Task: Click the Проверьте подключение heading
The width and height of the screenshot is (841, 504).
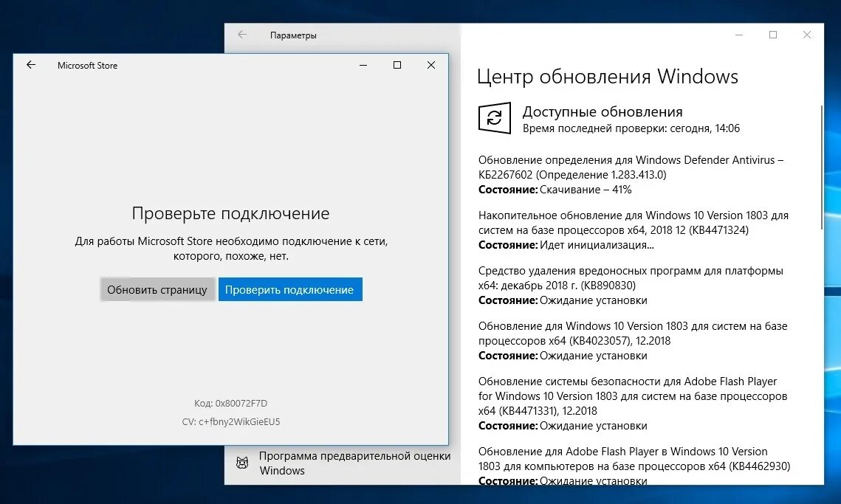Action: (x=230, y=213)
